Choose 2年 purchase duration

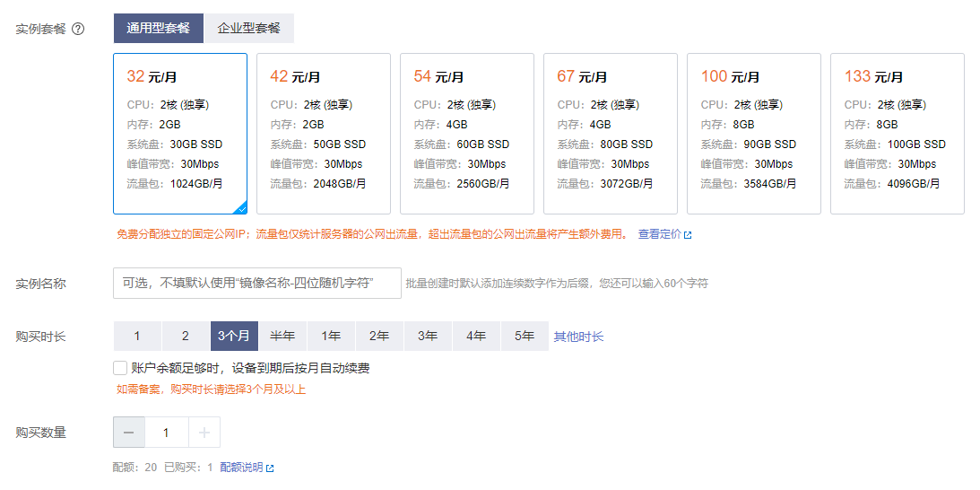pyautogui.click(x=379, y=336)
